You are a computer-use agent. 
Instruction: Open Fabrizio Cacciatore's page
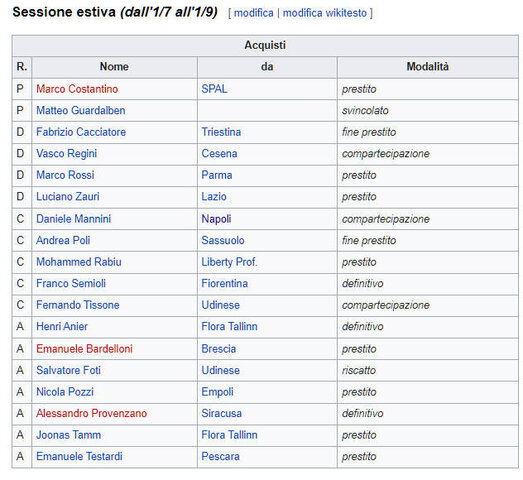81,132
